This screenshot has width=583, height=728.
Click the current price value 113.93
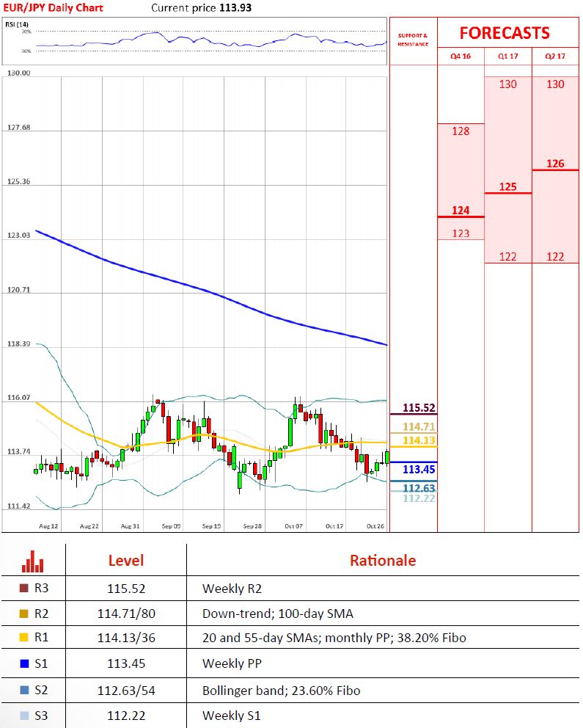[x=235, y=8]
